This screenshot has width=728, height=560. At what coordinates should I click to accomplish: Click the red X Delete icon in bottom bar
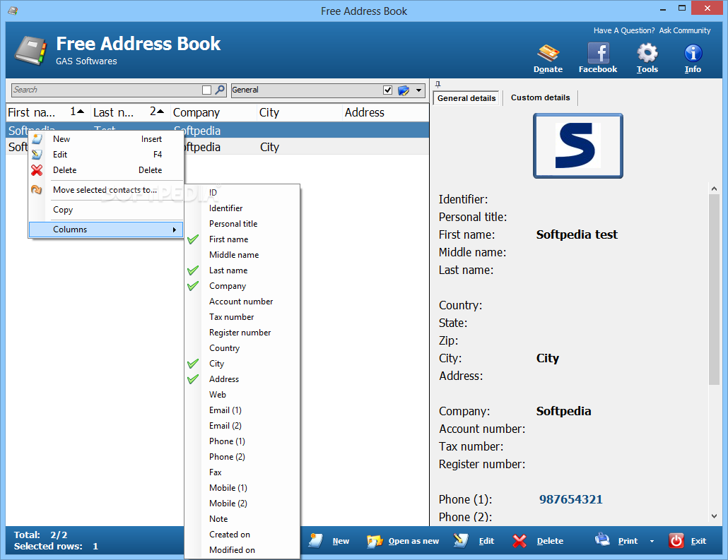[519, 541]
